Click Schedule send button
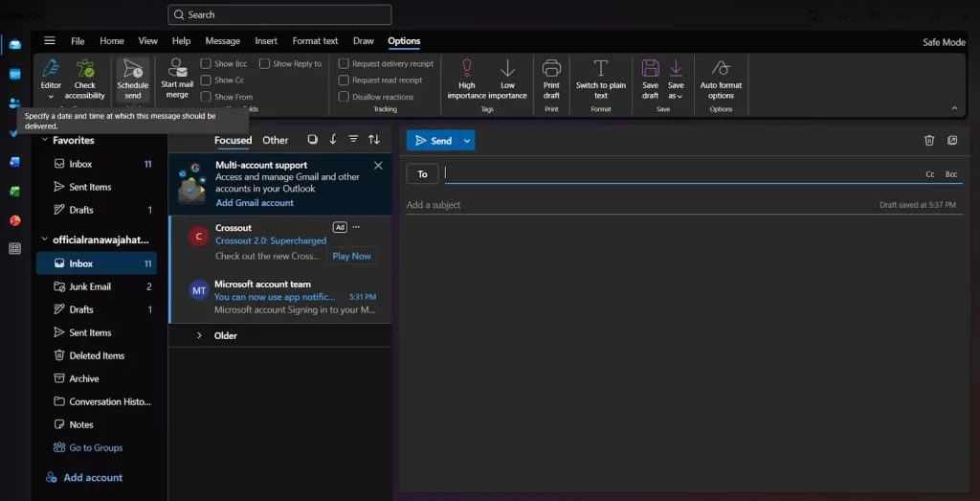980x501 pixels. tap(132, 80)
